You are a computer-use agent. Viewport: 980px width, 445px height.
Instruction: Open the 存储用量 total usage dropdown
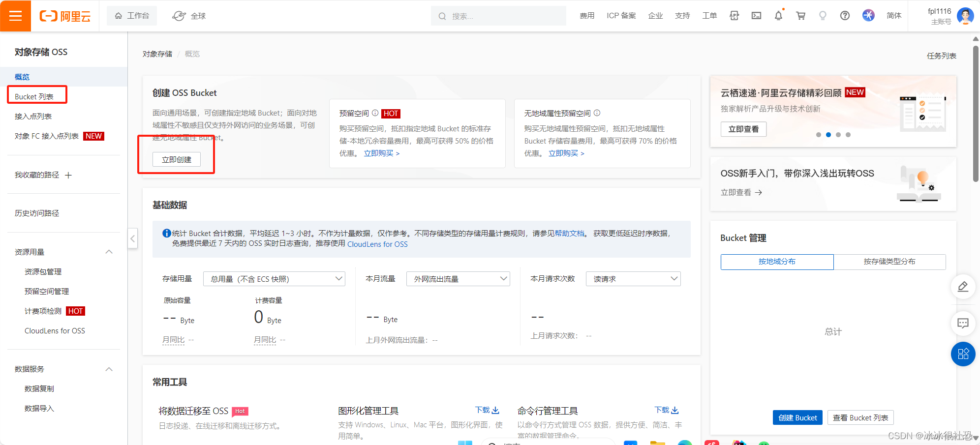point(274,279)
